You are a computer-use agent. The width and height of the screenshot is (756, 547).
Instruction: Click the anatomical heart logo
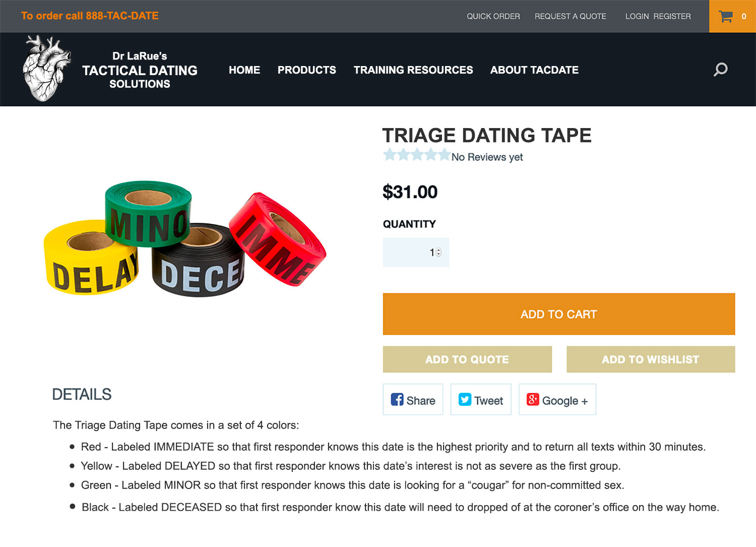point(46,69)
